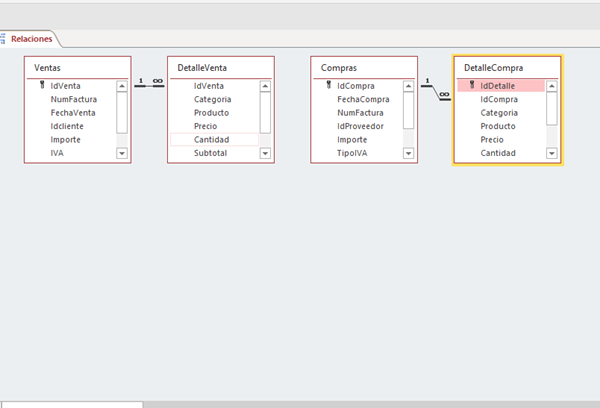Click the key icon beside IdDetalle
Screen dimensions: 600x408
coord(471,86)
